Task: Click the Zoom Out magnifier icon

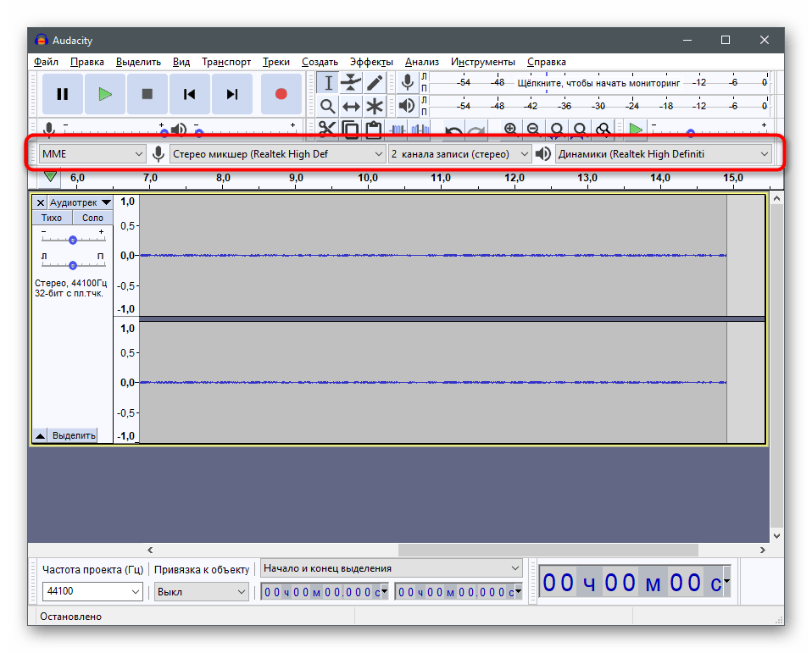Action: pos(533,130)
